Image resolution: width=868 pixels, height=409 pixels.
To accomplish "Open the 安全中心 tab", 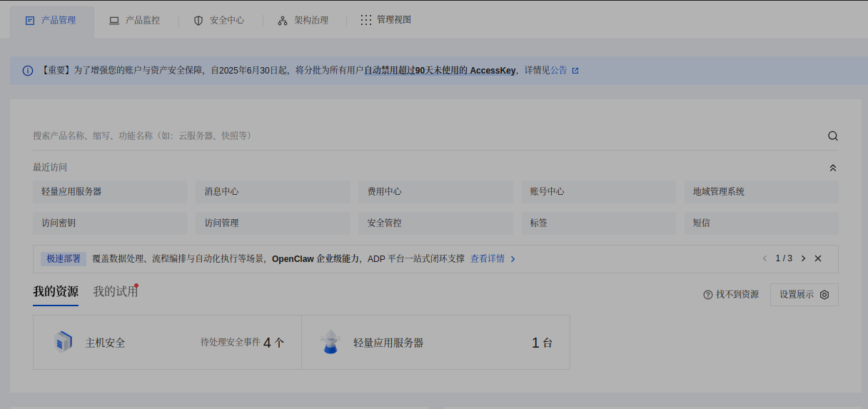I will point(218,21).
